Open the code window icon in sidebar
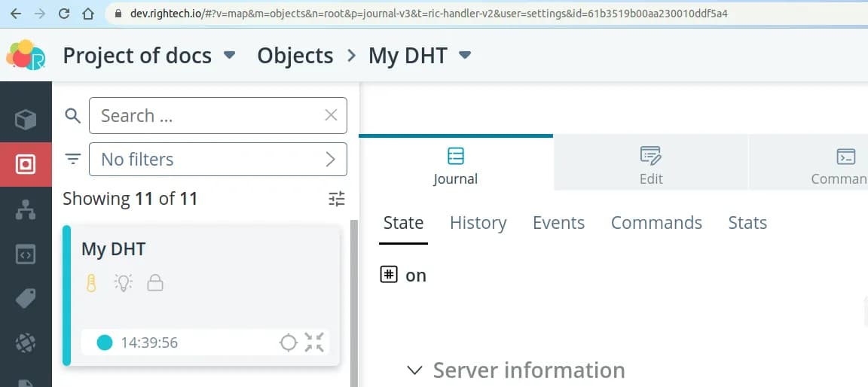The image size is (868, 387). click(x=26, y=254)
